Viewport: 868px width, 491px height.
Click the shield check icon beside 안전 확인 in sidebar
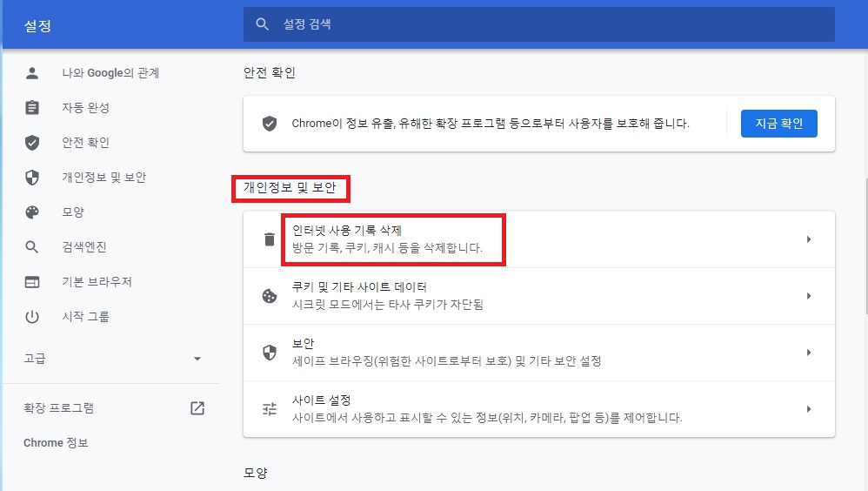click(x=32, y=143)
